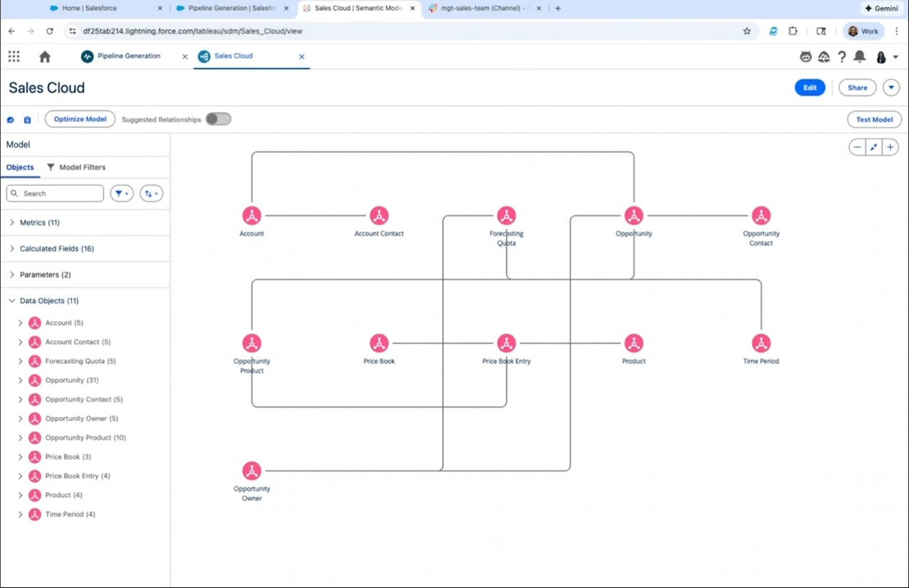Click the Optimize Model button

(80, 119)
